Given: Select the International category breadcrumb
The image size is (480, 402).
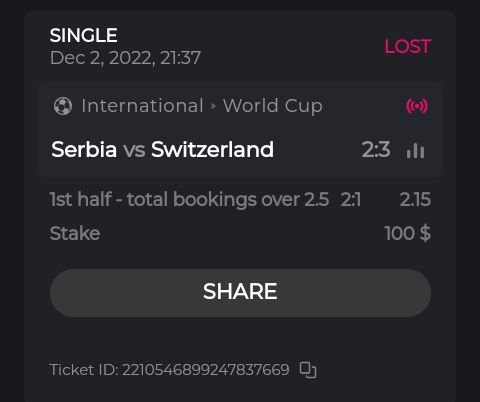Looking at the screenshot, I should [142, 106].
